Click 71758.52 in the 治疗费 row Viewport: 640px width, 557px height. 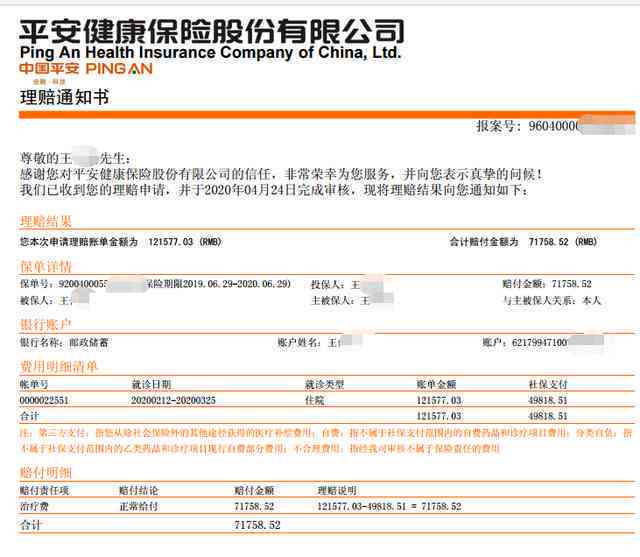(x=254, y=506)
